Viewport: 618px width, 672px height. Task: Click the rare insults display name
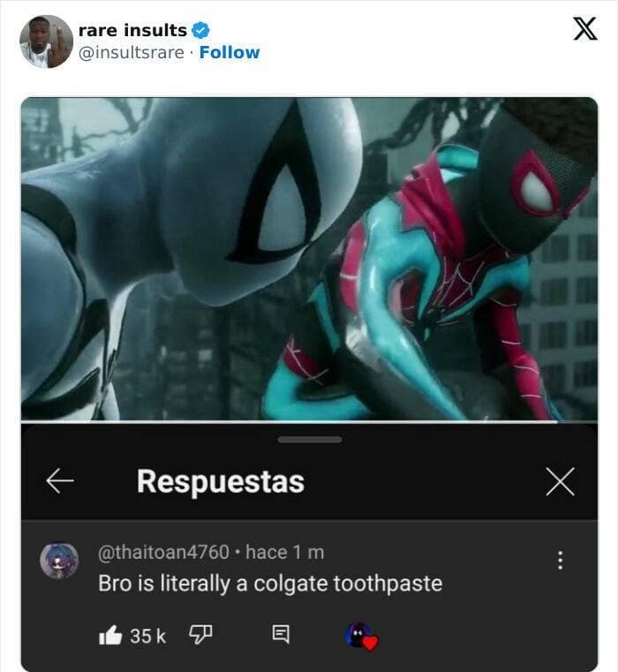click(x=132, y=30)
